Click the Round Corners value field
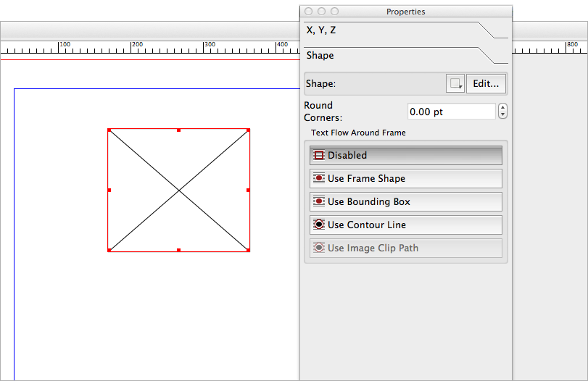Screen dimensions: 588x381 (x=451, y=112)
